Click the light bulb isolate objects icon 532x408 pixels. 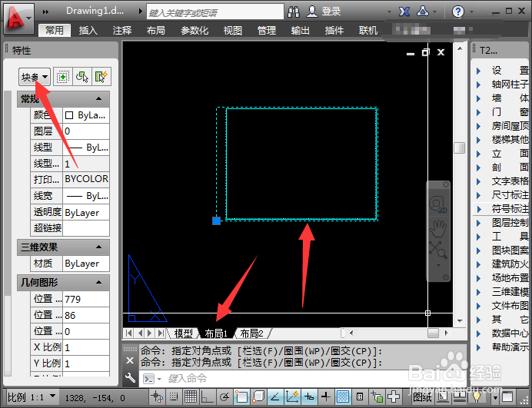click(477, 396)
